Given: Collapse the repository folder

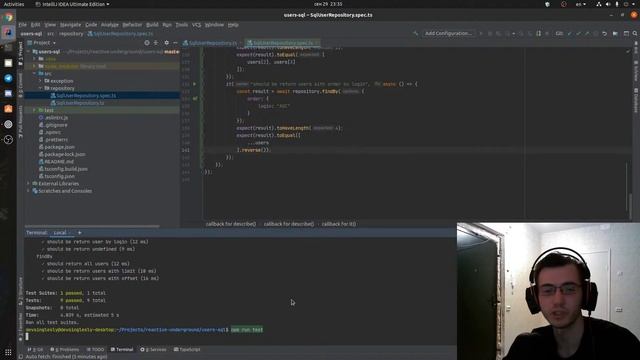Looking at the screenshot, I should click(x=40, y=88).
